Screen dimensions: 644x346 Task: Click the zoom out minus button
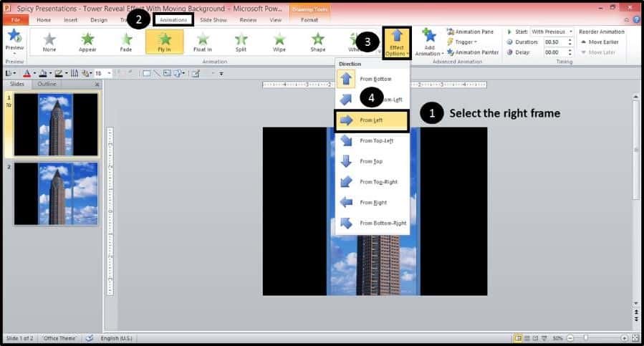click(570, 338)
